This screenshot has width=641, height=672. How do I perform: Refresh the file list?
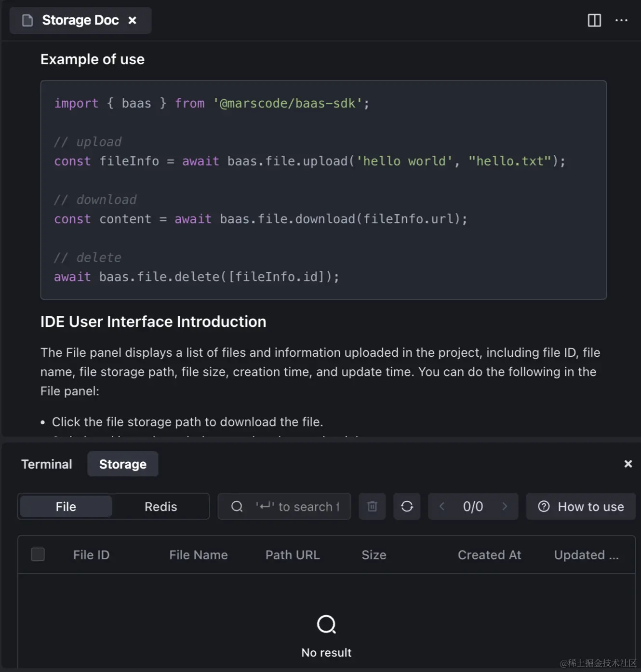[407, 506]
